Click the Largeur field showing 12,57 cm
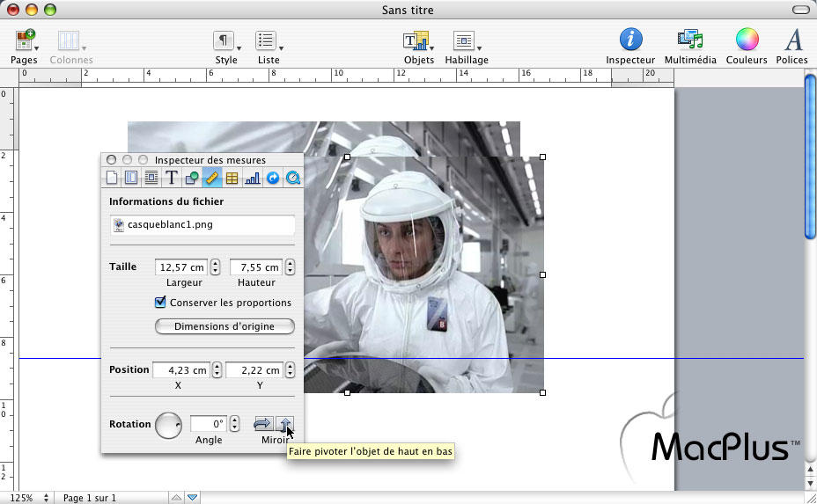 (x=181, y=267)
